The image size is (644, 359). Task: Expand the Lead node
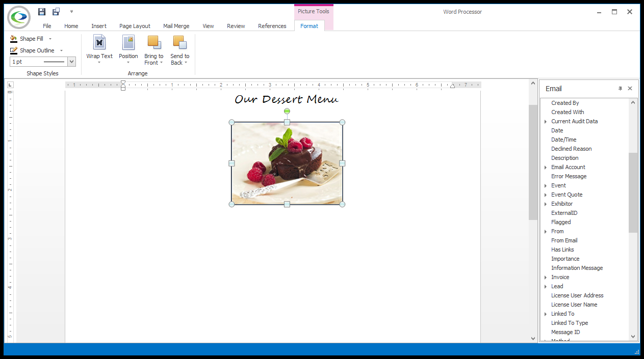coord(546,286)
